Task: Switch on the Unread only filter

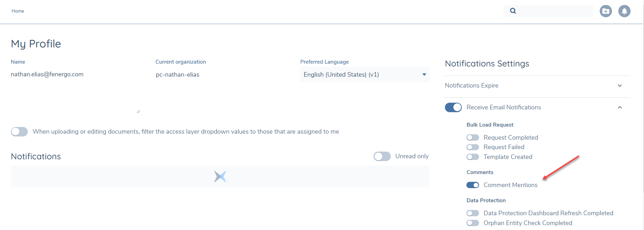Action: coord(382,156)
